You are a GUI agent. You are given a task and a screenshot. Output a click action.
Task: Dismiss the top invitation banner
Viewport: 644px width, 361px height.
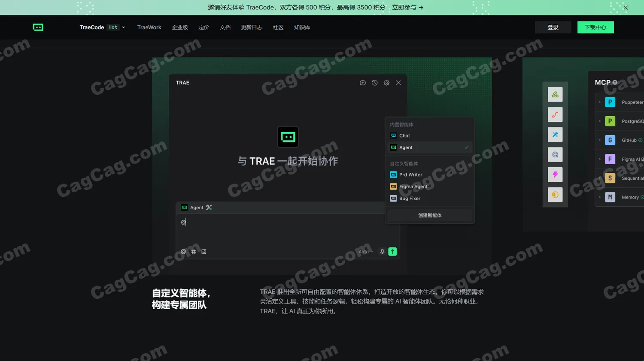tap(626, 8)
